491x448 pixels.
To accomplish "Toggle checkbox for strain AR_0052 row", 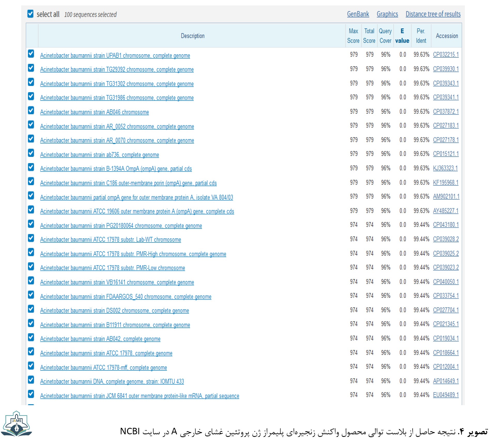I will 31,124.
